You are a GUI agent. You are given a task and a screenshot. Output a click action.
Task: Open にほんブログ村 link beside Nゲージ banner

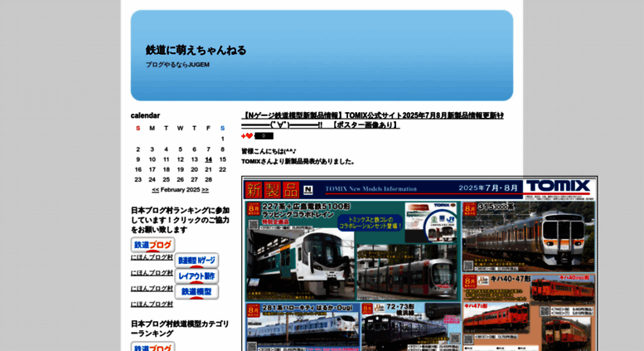[152, 273]
